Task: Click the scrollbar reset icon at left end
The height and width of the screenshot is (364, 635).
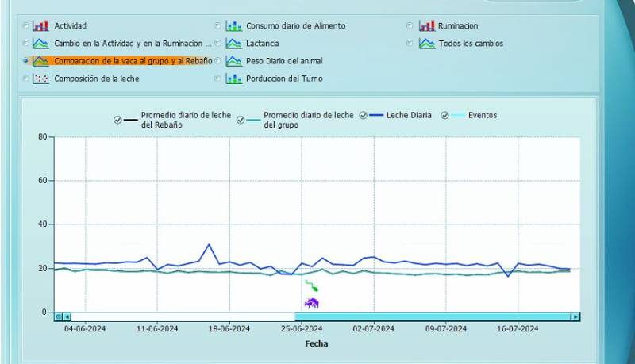Action: (59, 316)
